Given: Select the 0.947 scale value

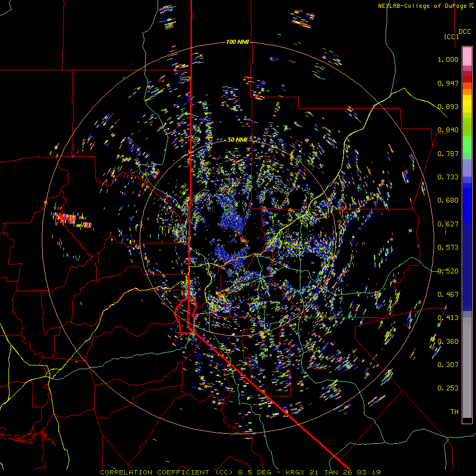Looking at the screenshot, I should click(x=448, y=83).
